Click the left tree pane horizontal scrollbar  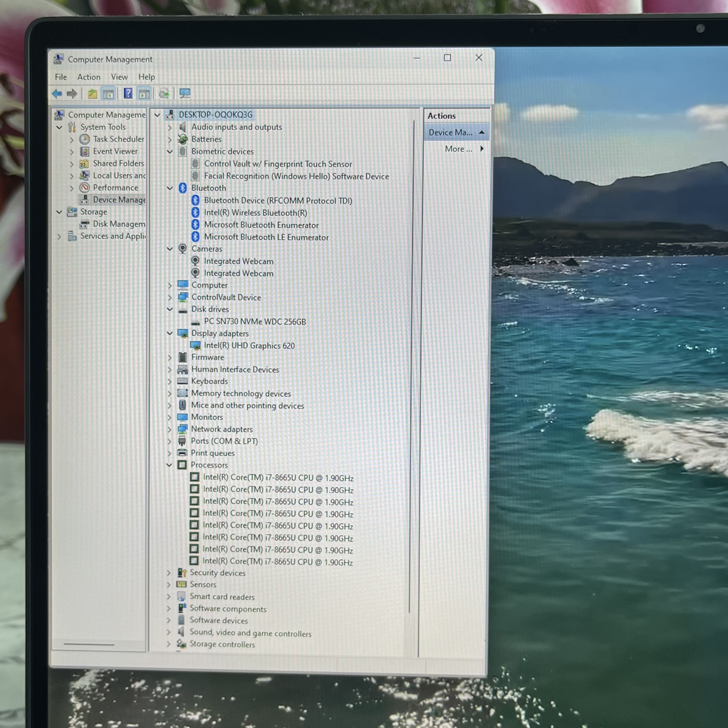click(x=89, y=645)
